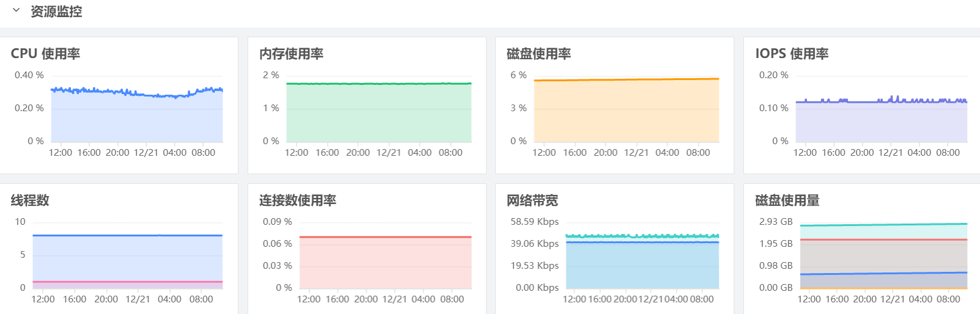Click the red line in 磁盘使用量 chart
This screenshot has height=314, width=980.
[x=883, y=239]
